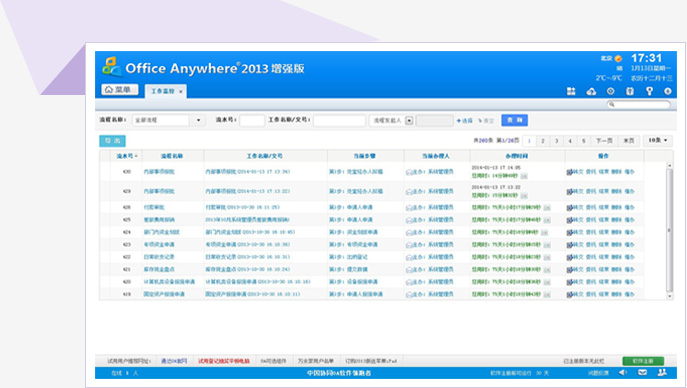This screenshot has width=687, height=388.
Task: Open the 10条 rows-per-page dropdown
Action: click(658, 141)
